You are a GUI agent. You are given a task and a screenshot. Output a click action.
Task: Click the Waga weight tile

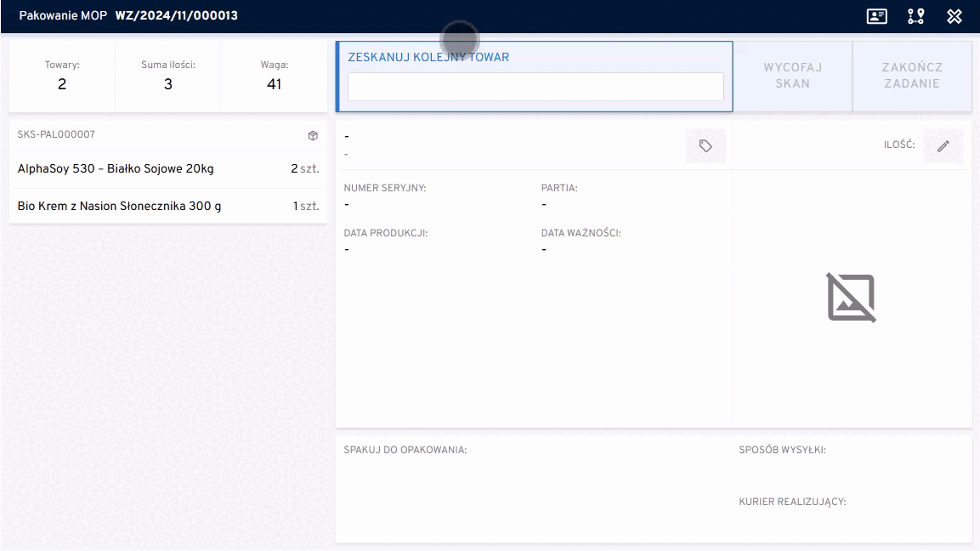point(274,76)
